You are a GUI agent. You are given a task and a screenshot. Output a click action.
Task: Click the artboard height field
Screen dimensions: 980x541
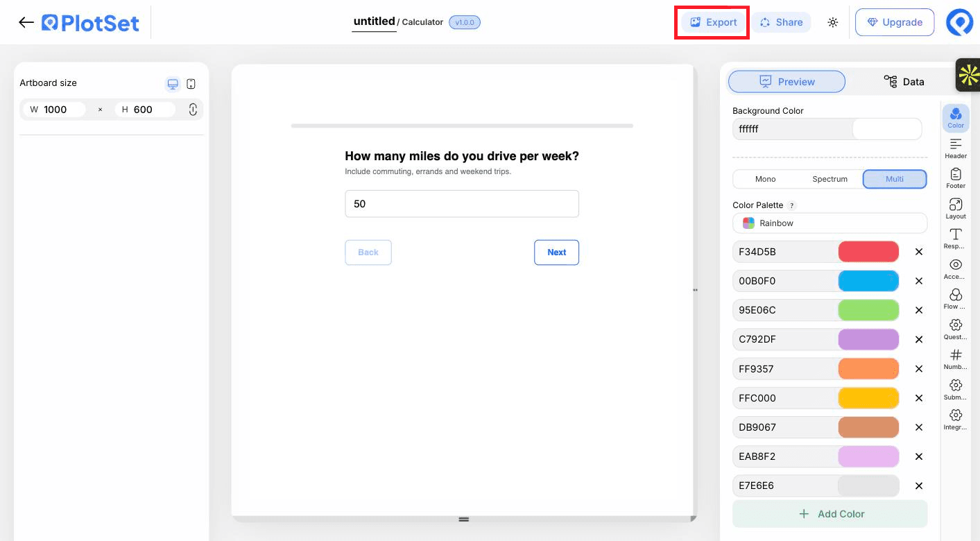tap(145, 110)
